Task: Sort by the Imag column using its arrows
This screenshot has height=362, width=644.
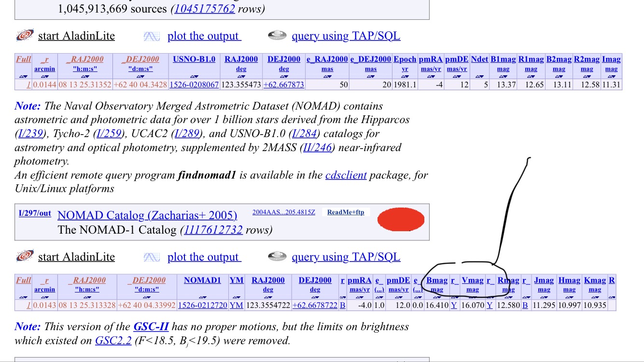Action: pyautogui.click(x=611, y=76)
